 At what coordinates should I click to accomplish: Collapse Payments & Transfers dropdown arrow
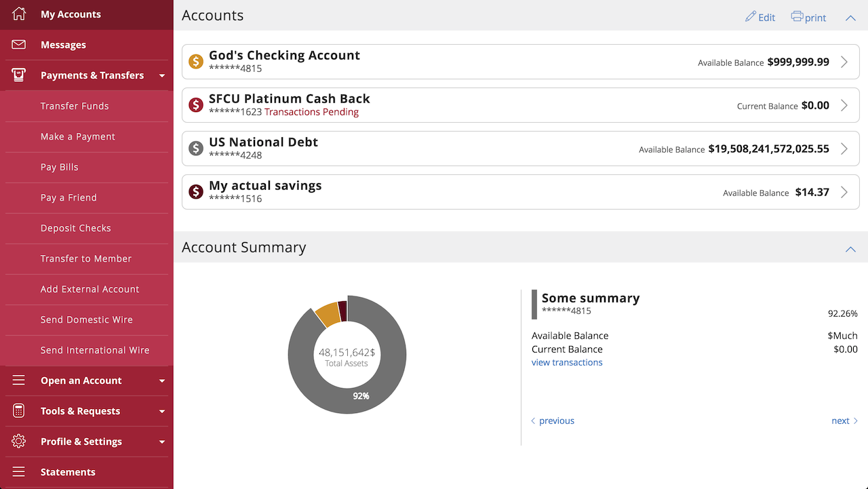161,76
